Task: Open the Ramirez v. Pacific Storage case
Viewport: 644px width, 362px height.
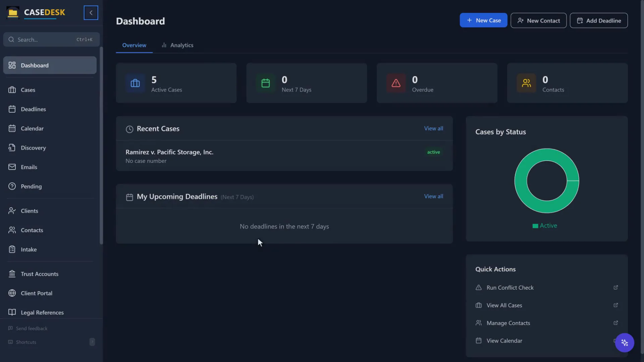Action: (x=284, y=156)
